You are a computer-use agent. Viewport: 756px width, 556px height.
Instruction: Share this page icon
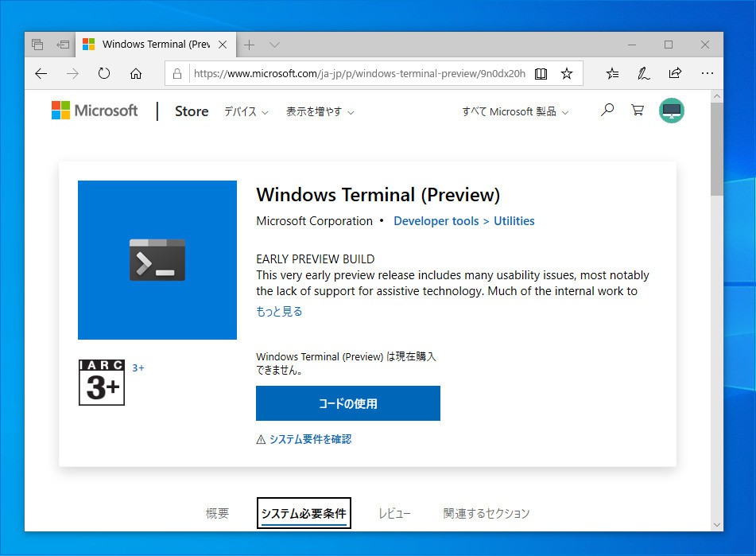coord(675,73)
